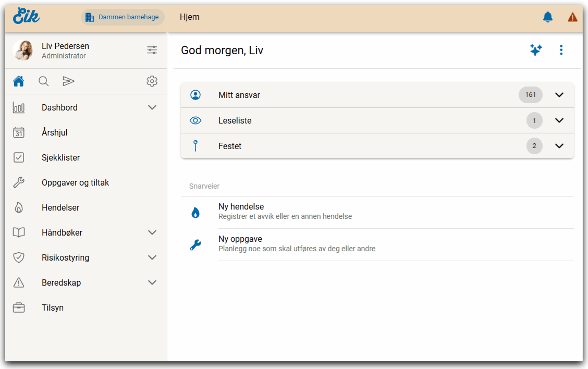Open search with the magnifier icon
Viewport: 588px width, 369px height.
coord(44,81)
